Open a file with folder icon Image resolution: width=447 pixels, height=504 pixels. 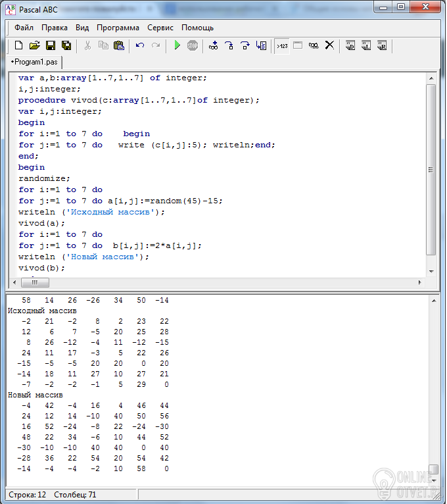34,45
